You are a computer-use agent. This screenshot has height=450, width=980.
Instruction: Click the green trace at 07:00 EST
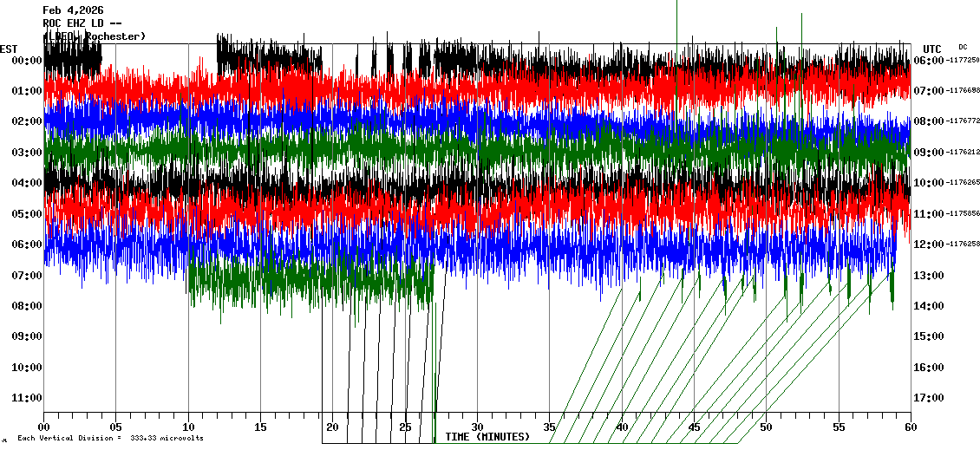(x=304, y=279)
